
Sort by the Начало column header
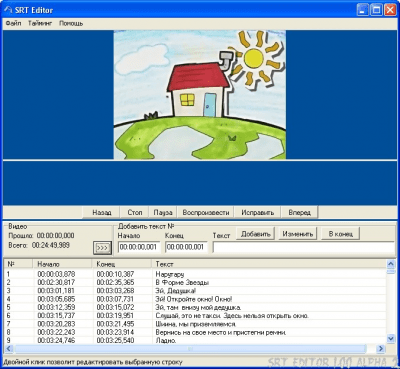[62, 264]
